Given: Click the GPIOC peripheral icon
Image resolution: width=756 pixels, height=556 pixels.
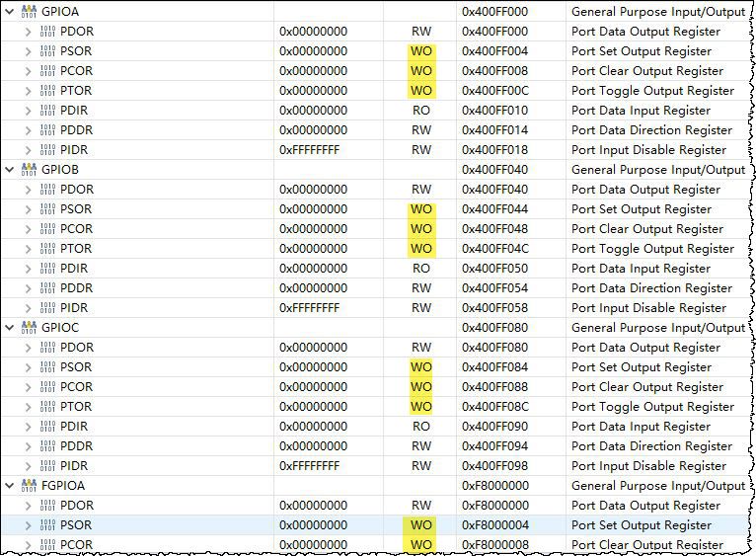Looking at the screenshot, I should point(29,327).
